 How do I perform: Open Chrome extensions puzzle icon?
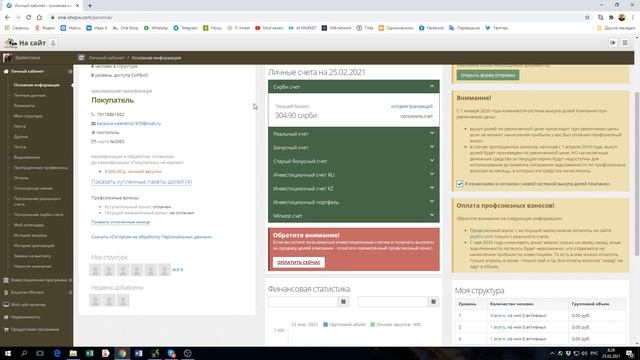(611, 17)
